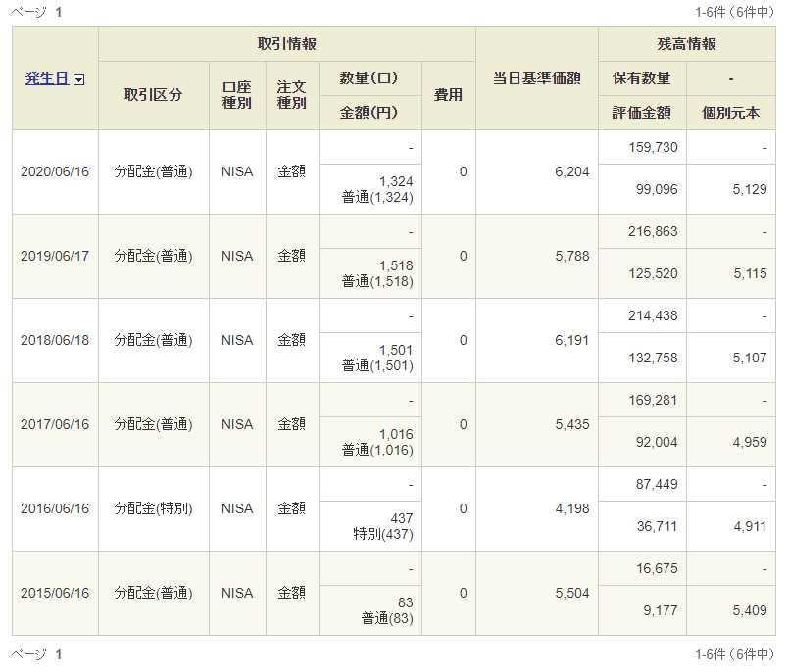Image resolution: width=789 pixels, height=672 pixels.
Task: Click individual principal 5,115
Action: tap(750, 273)
